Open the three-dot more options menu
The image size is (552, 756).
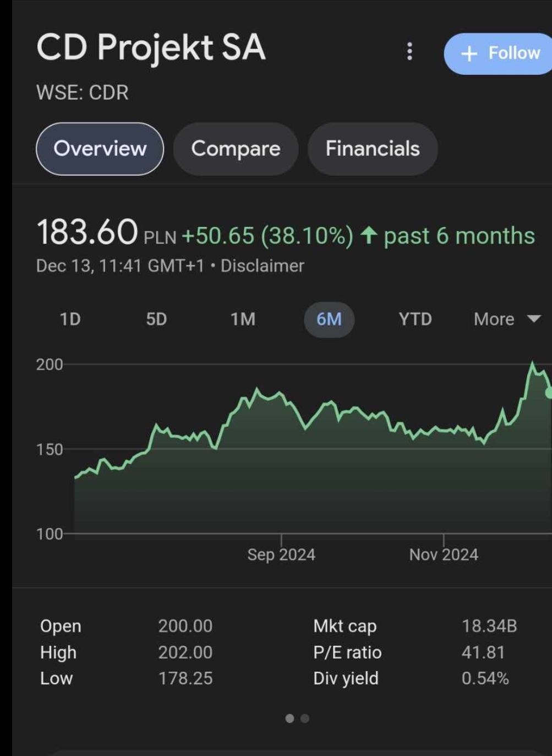coord(409,52)
